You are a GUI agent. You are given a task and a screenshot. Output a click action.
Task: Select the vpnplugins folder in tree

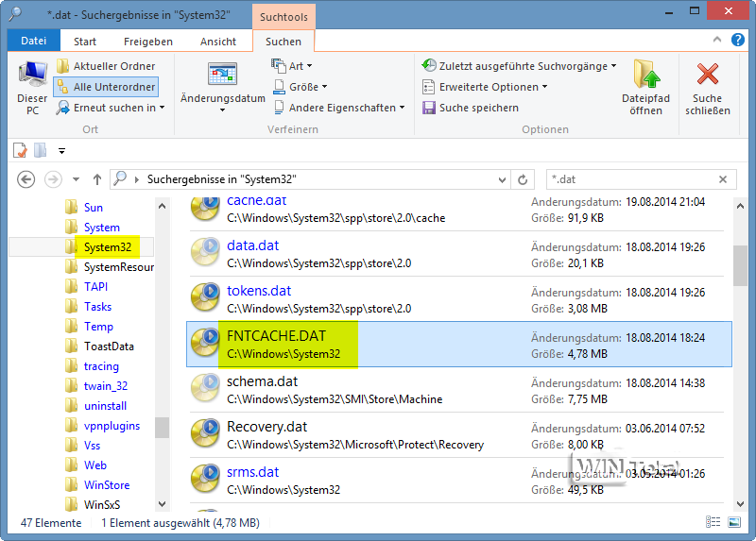pyautogui.click(x=112, y=426)
